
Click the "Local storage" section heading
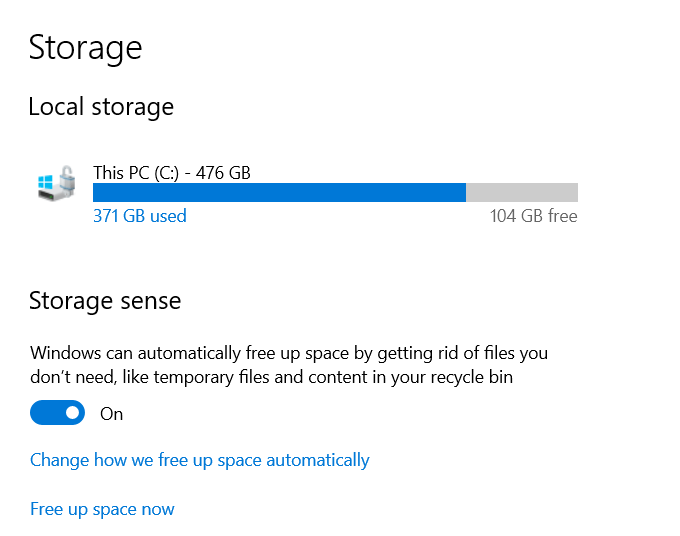coord(101,107)
